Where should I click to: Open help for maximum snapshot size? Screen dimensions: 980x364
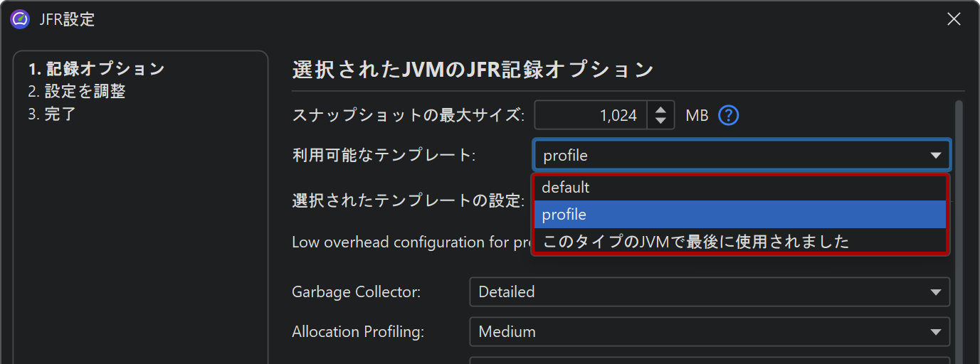(x=728, y=115)
